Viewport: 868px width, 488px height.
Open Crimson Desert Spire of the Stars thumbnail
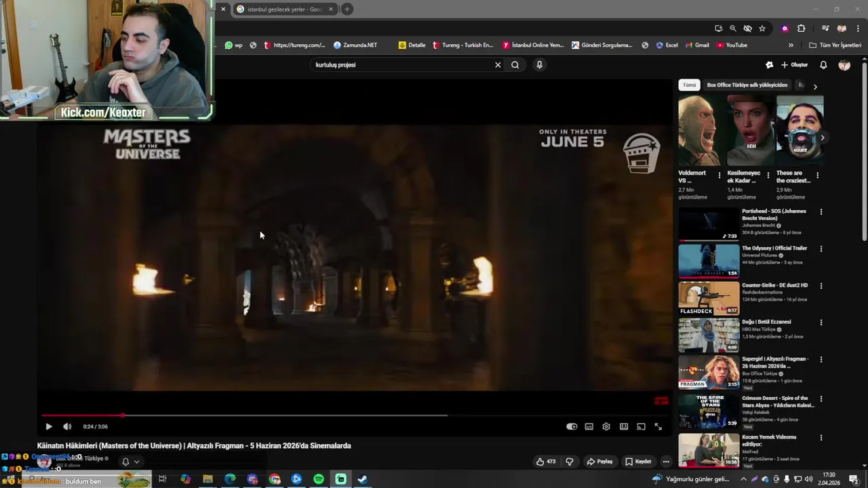pyautogui.click(x=709, y=411)
